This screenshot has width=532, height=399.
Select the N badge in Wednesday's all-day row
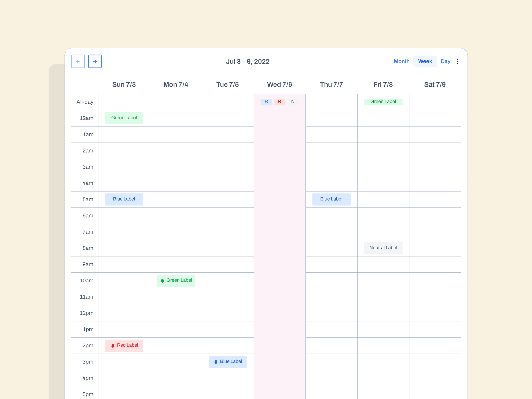pyautogui.click(x=293, y=102)
